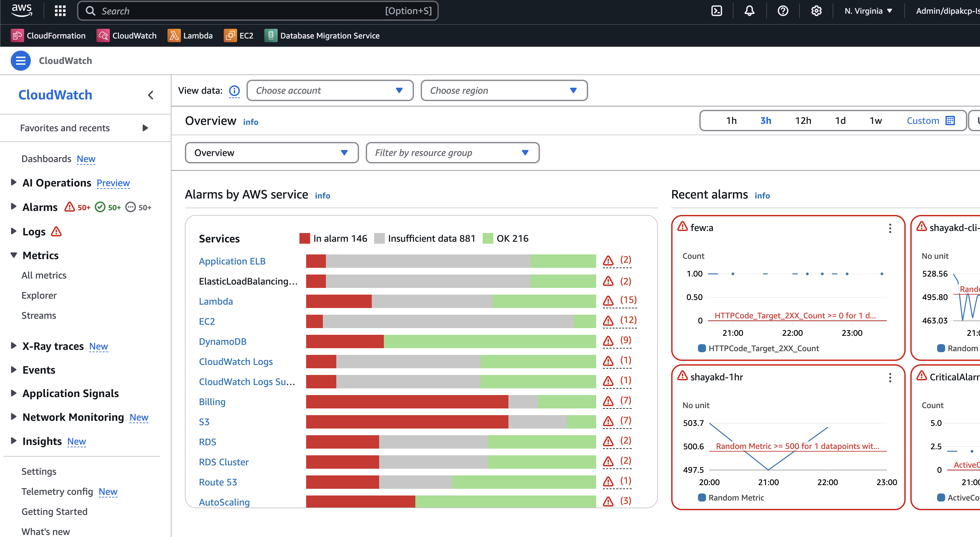
Task: Click the Billing alarm status bar
Action: 451,402
